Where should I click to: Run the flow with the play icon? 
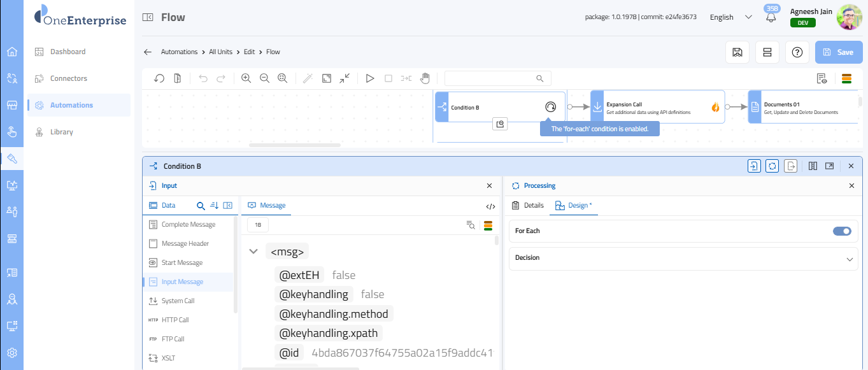pos(369,78)
